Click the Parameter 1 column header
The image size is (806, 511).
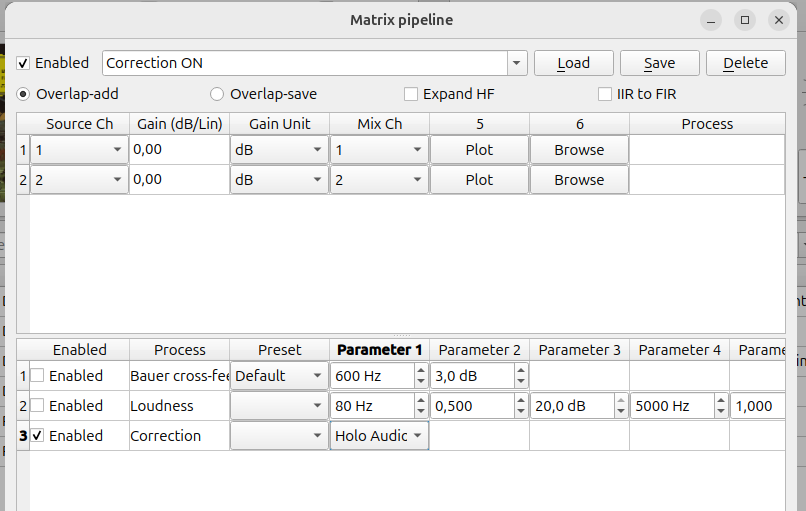coord(379,350)
